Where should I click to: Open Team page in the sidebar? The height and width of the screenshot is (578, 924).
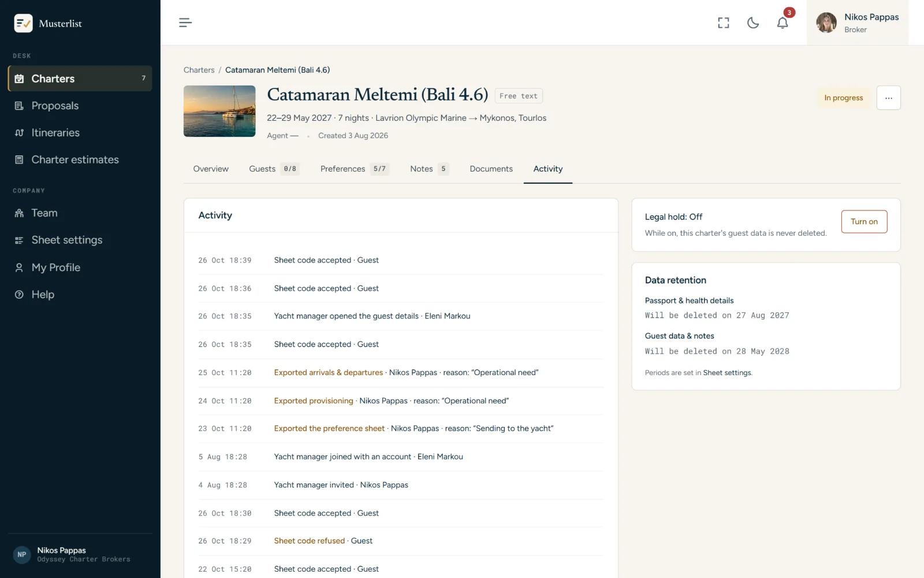[80, 213]
